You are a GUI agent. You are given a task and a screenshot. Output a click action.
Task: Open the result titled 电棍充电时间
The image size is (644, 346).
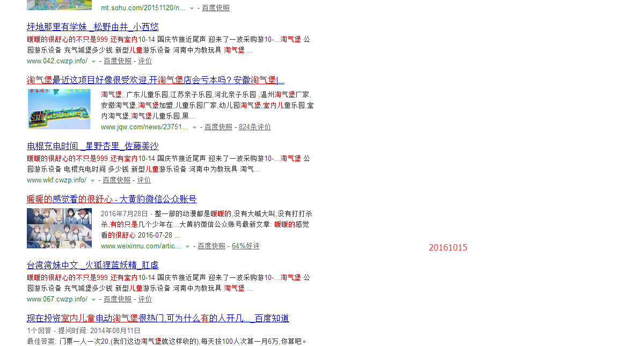[x=93, y=146]
